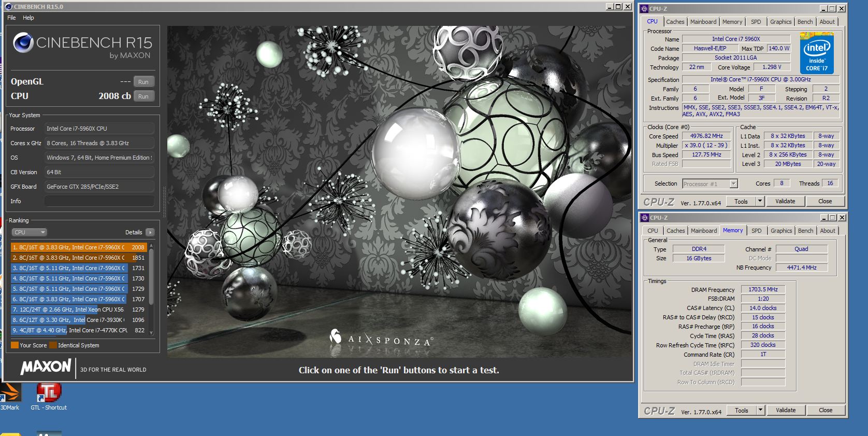Run the OpenGL benchmark
Image resolution: width=868 pixels, height=436 pixels.
(143, 82)
